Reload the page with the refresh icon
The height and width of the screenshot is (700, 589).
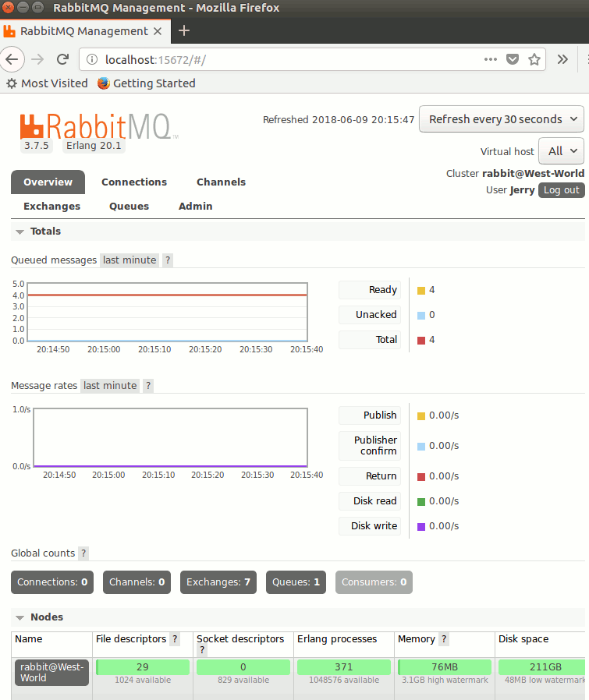click(x=62, y=59)
